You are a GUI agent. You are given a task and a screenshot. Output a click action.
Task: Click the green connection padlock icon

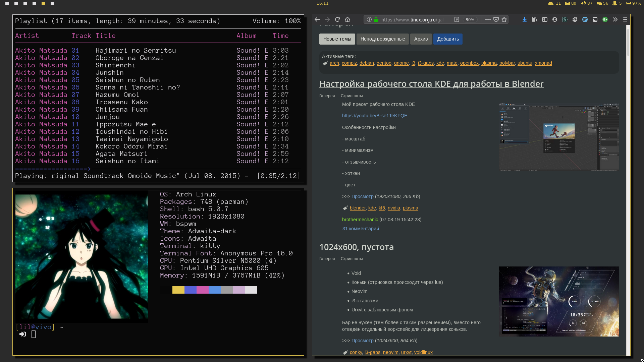(376, 19)
